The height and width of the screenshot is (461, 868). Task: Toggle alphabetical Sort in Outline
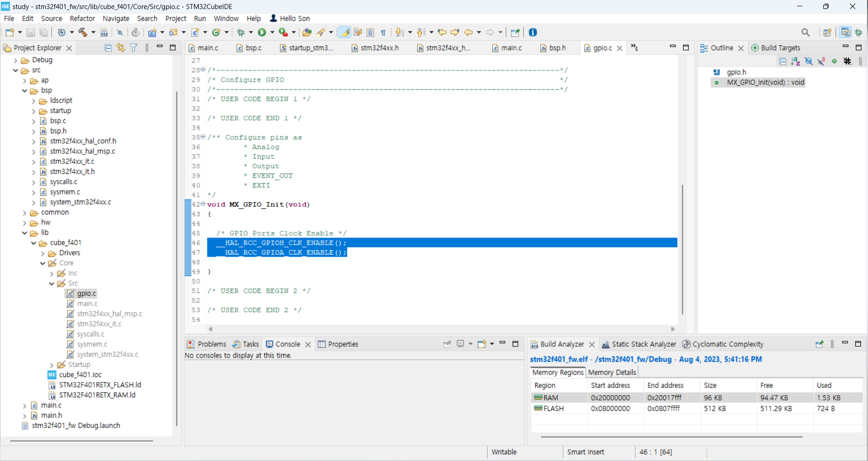(x=796, y=61)
